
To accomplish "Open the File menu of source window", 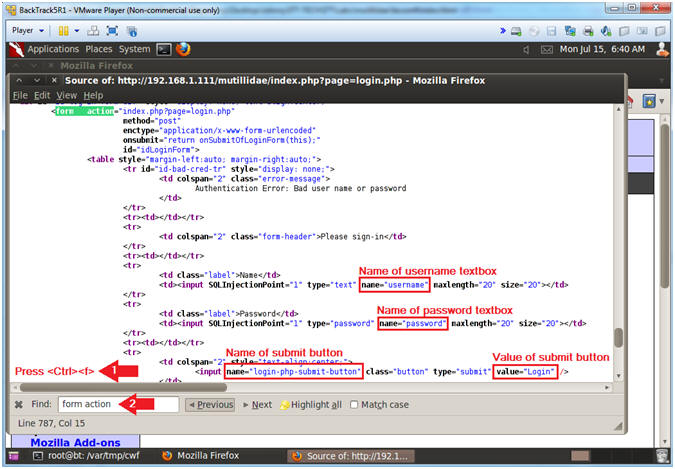I will (20, 95).
